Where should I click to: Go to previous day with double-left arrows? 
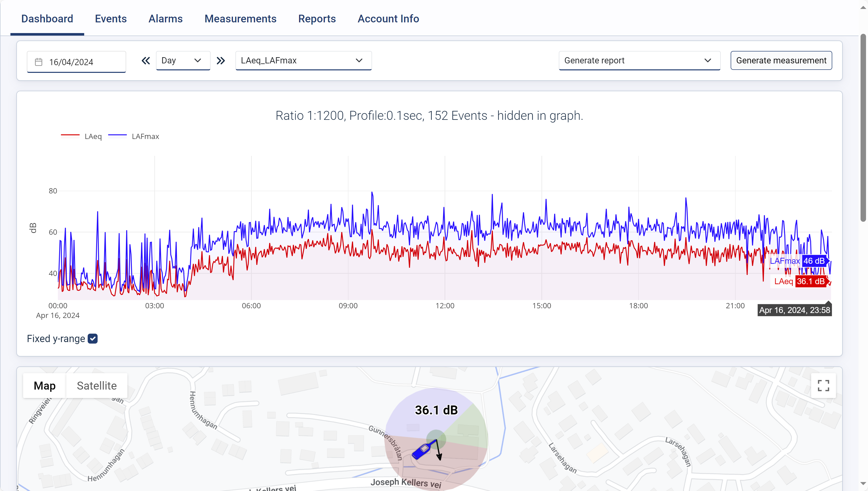click(146, 61)
